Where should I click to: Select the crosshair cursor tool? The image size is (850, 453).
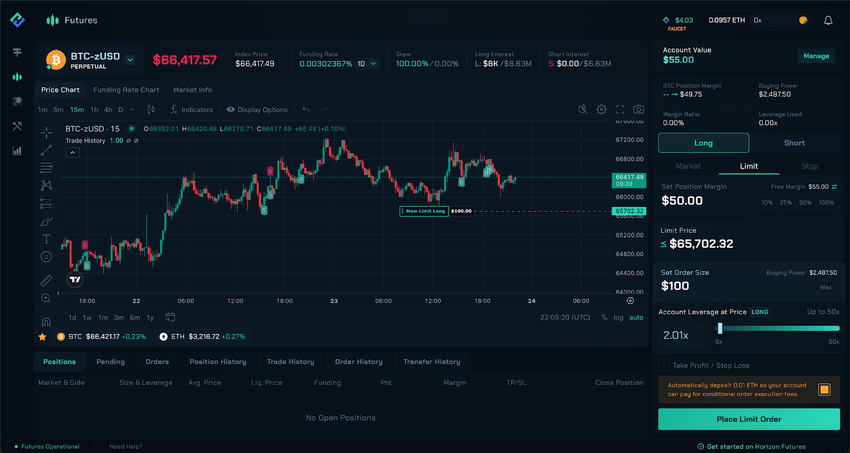pos(46,131)
